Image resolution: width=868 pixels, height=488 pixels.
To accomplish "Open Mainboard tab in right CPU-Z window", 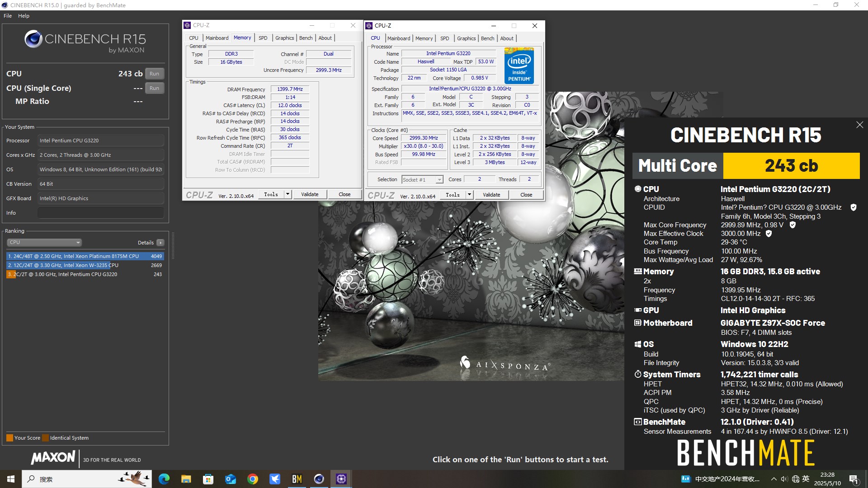I will pos(399,38).
